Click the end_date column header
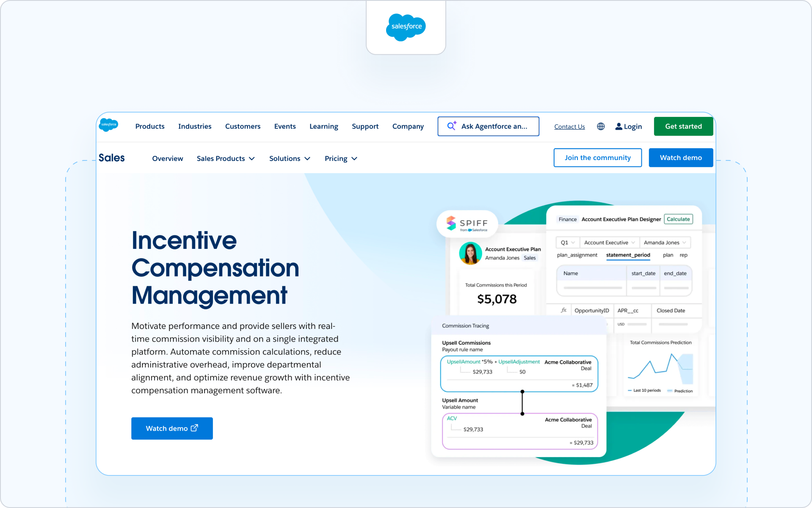812x508 pixels. [675, 273]
